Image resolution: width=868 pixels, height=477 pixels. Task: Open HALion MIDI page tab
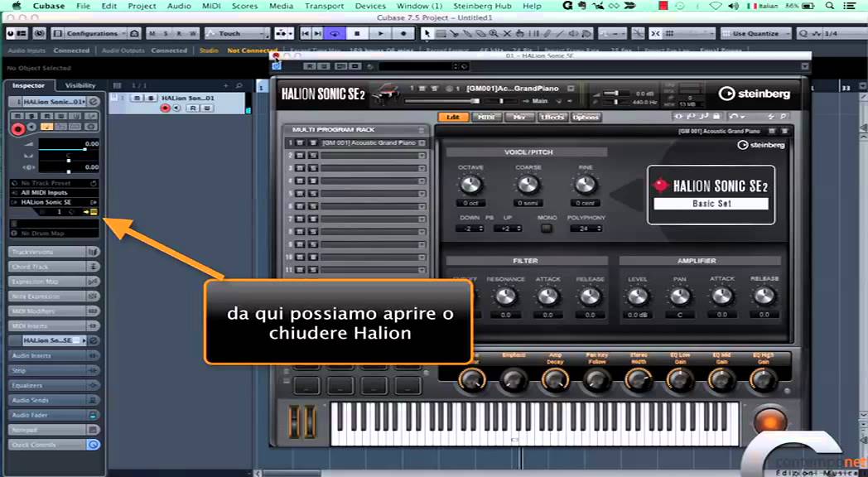(x=486, y=117)
